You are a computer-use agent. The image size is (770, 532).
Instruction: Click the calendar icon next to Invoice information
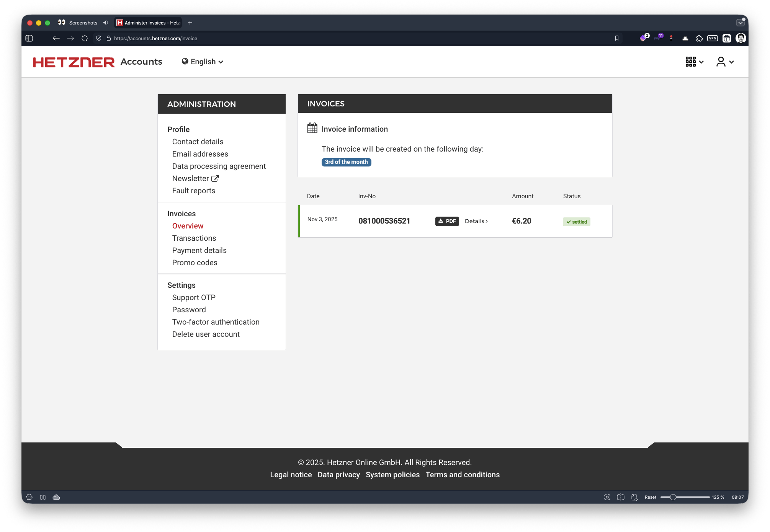[312, 128]
